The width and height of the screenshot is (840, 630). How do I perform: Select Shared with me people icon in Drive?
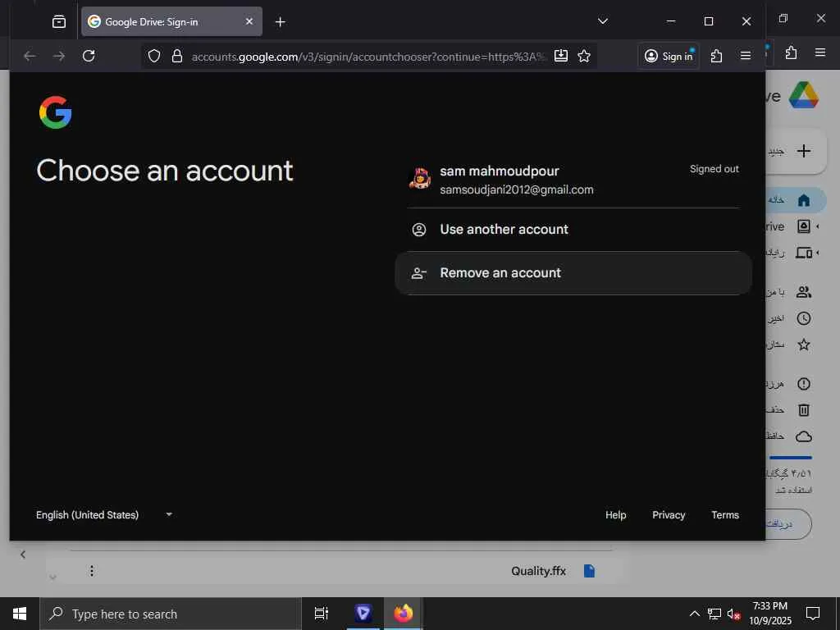(x=804, y=292)
